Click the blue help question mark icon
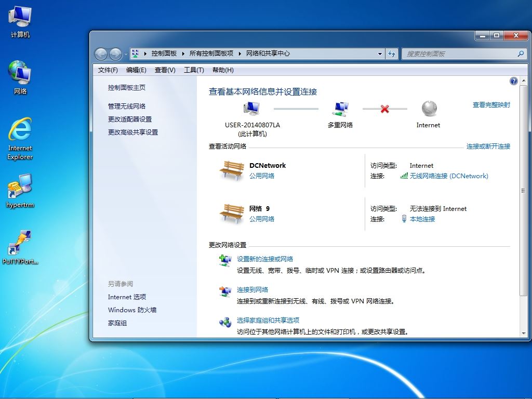The image size is (532, 399). (513, 81)
